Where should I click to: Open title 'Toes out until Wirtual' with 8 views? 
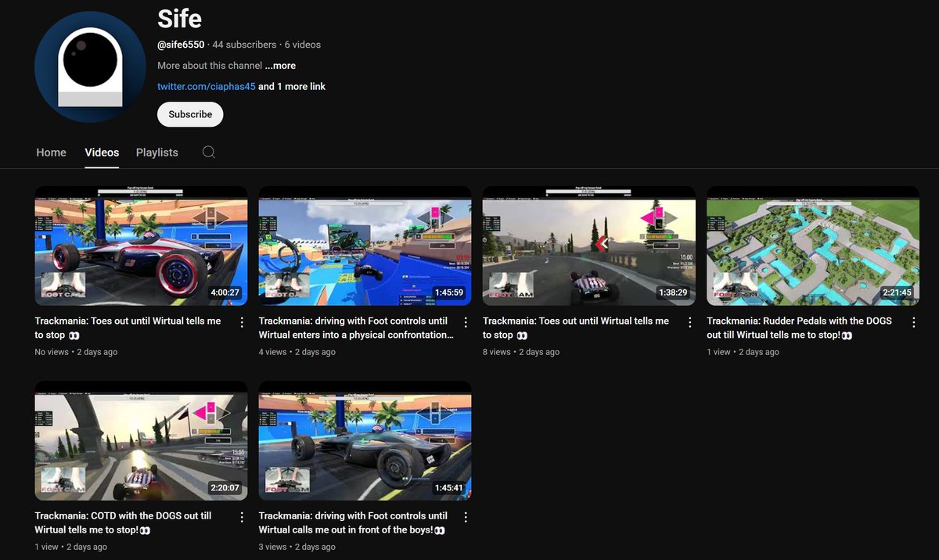tap(576, 328)
